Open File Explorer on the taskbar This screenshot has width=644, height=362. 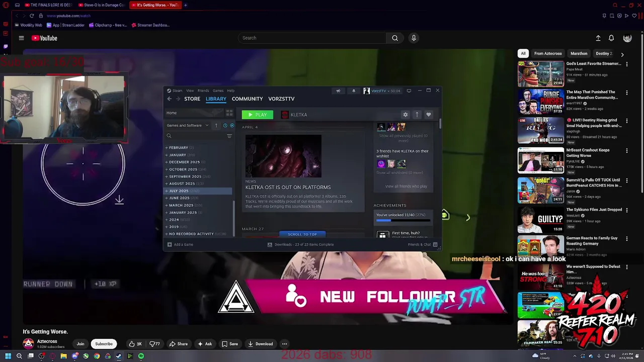[63, 356]
